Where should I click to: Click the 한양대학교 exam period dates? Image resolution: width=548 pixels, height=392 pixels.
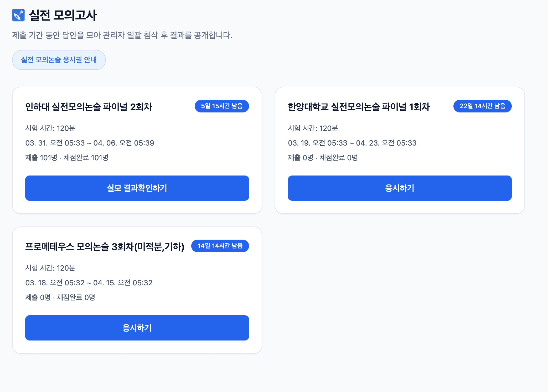(352, 143)
